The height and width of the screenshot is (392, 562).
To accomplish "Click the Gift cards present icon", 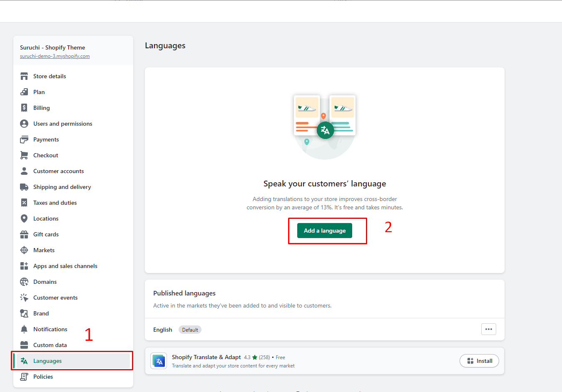I will 24,234.
